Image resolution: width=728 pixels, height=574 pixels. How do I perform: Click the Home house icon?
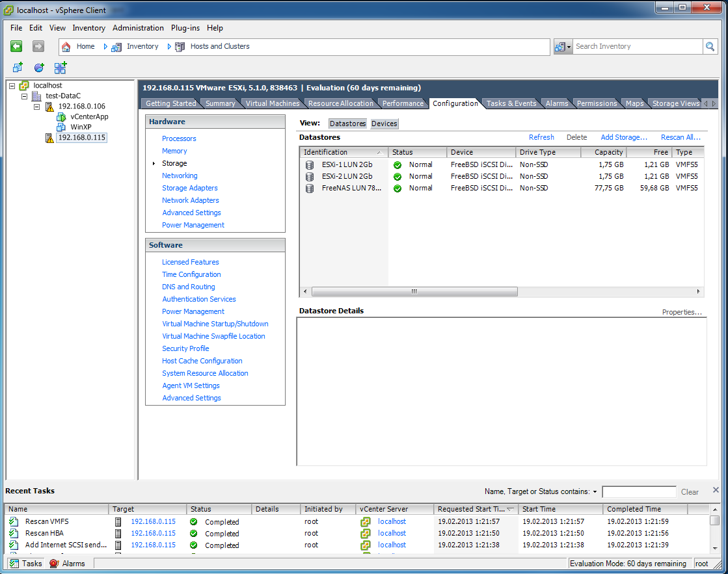[x=66, y=46]
